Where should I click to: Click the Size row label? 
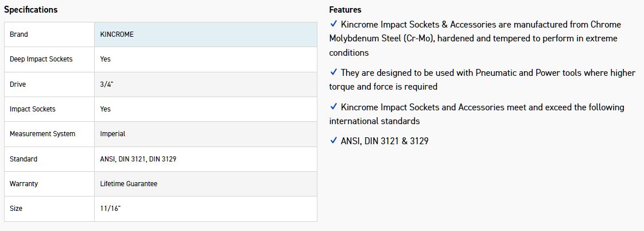tap(16, 209)
